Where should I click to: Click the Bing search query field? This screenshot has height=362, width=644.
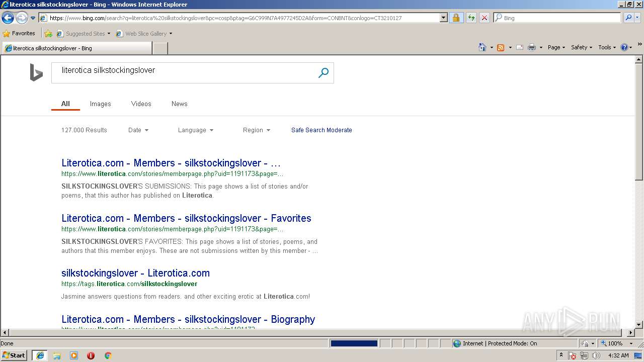(x=183, y=73)
